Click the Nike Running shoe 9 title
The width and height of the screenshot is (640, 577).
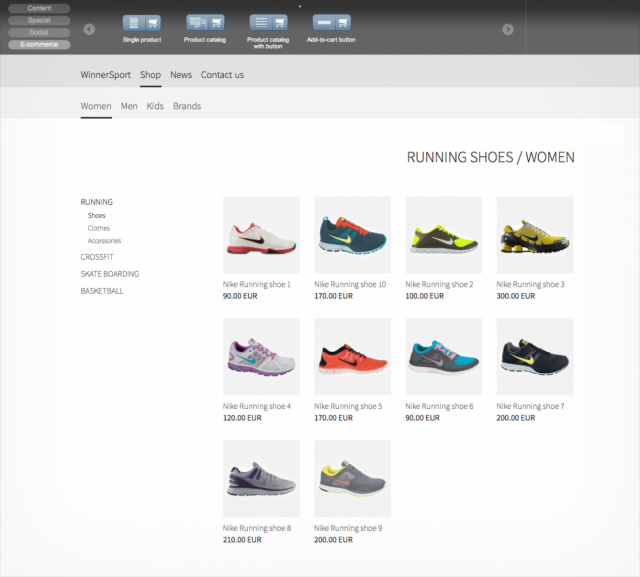348,528
